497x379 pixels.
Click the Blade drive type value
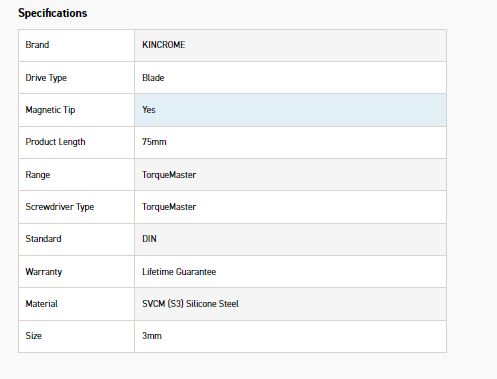(153, 78)
